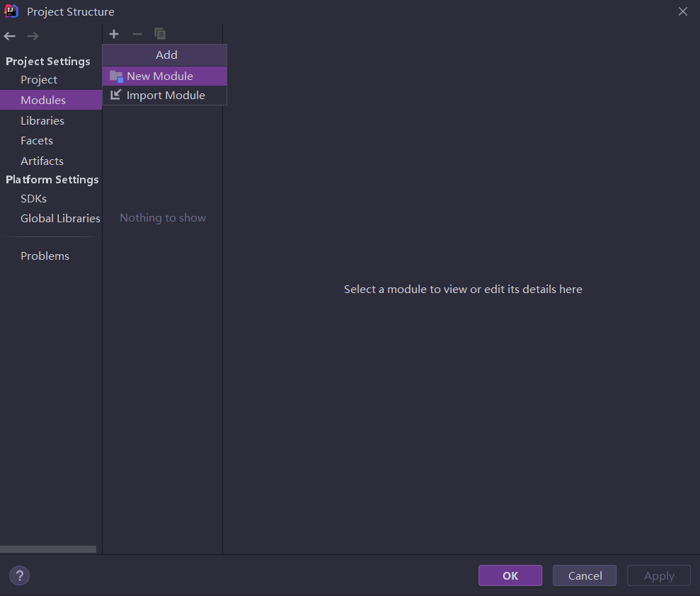The height and width of the screenshot is (596, 700).
Task: Click the Apply button
Action: coord(659,575)
